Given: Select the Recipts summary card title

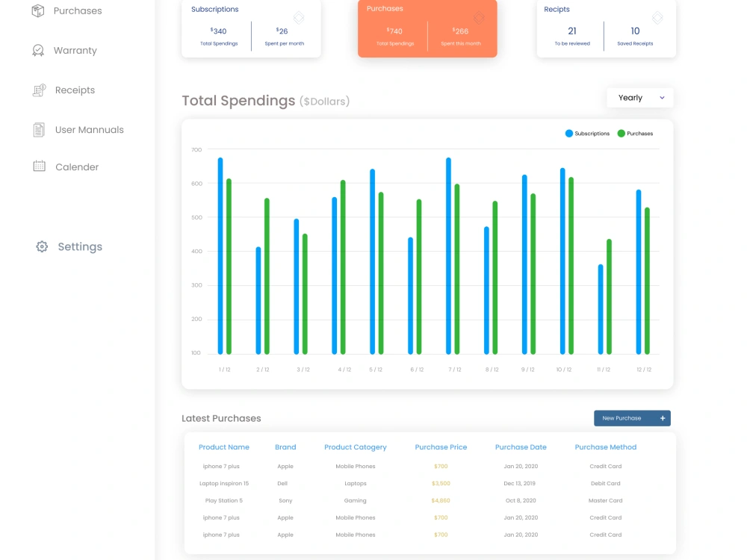Looking at the screenshot, I should coord(557,9).
